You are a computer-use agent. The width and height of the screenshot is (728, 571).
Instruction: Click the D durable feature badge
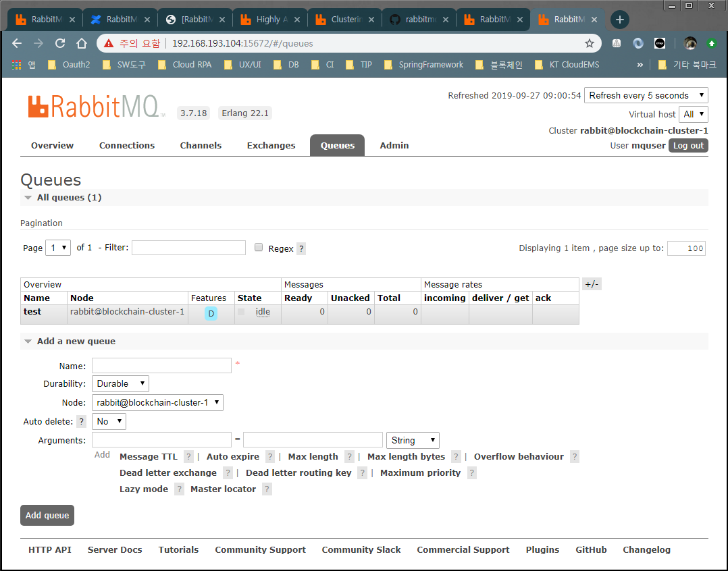point(211,314)
